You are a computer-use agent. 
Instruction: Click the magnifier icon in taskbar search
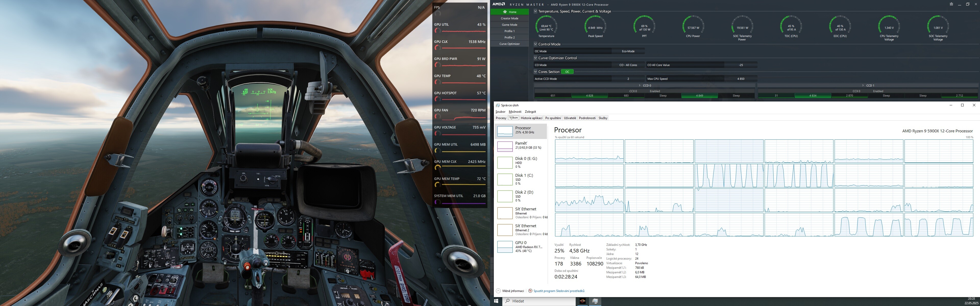point(507,301)
